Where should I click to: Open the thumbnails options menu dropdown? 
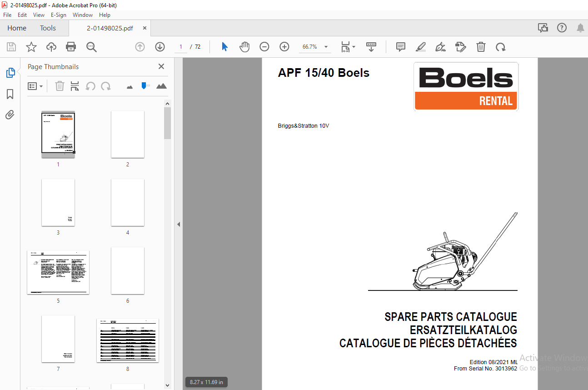click(35, 86)
